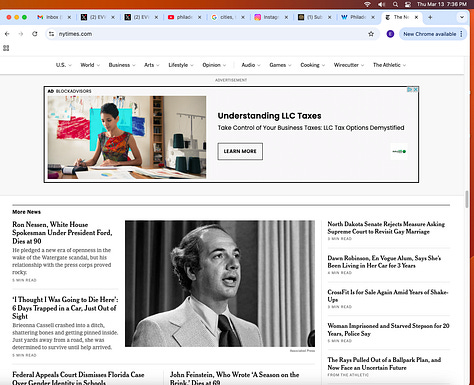This screenshot has height=385, width=474.
Task: Click the LEARN MORE ad button
Action: tap(240, 151)
